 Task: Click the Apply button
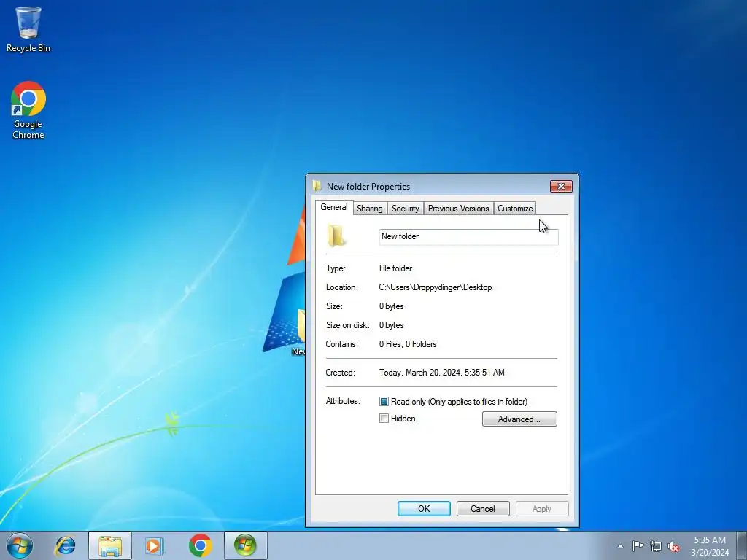click(542, 508)
